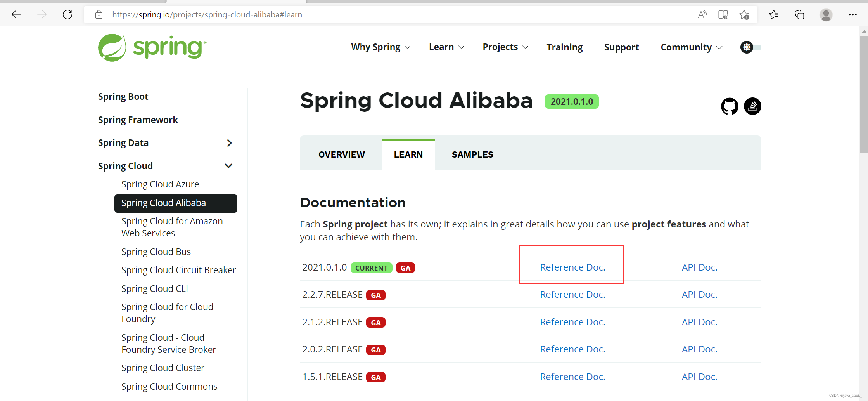The width and height of the screenshot is (868, 401).
Task: Click the page vertical scrollbar thumb
Action: 864,94
